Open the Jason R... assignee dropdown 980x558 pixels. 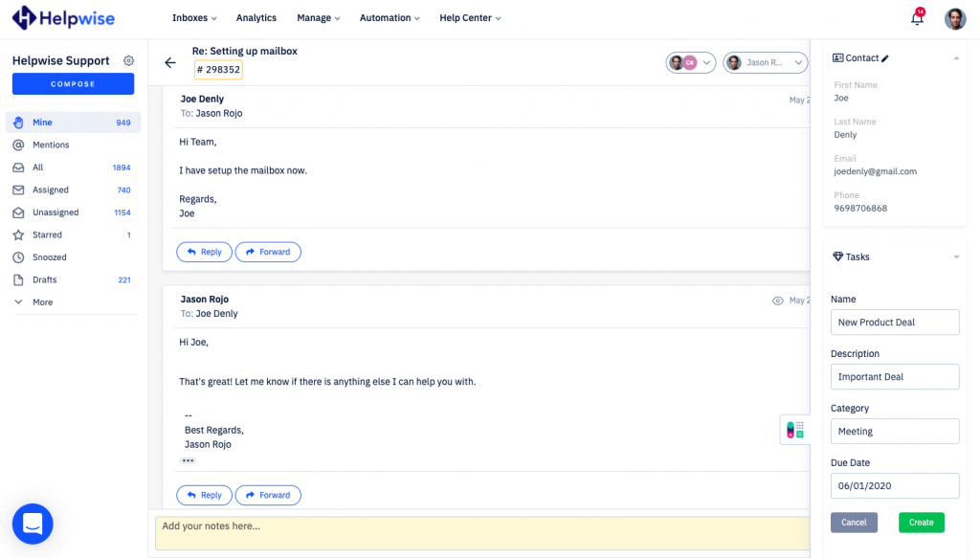tap(765, 62)
